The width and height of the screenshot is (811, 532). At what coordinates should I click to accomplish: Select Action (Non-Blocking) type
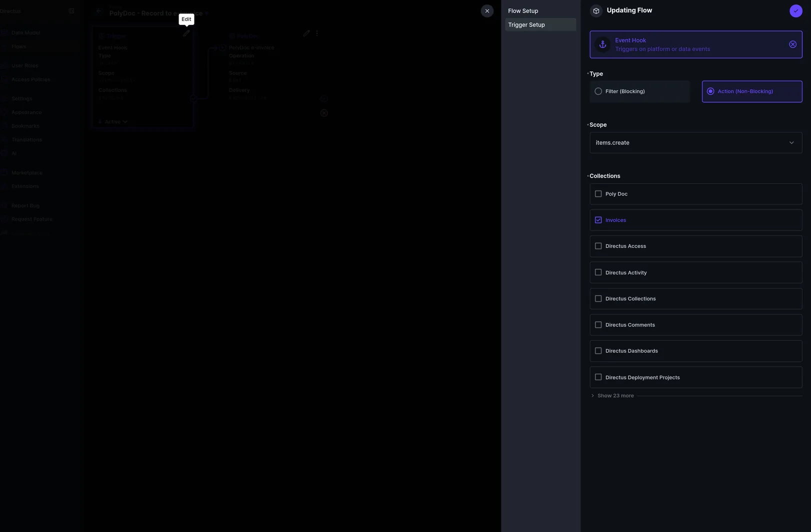752,91
